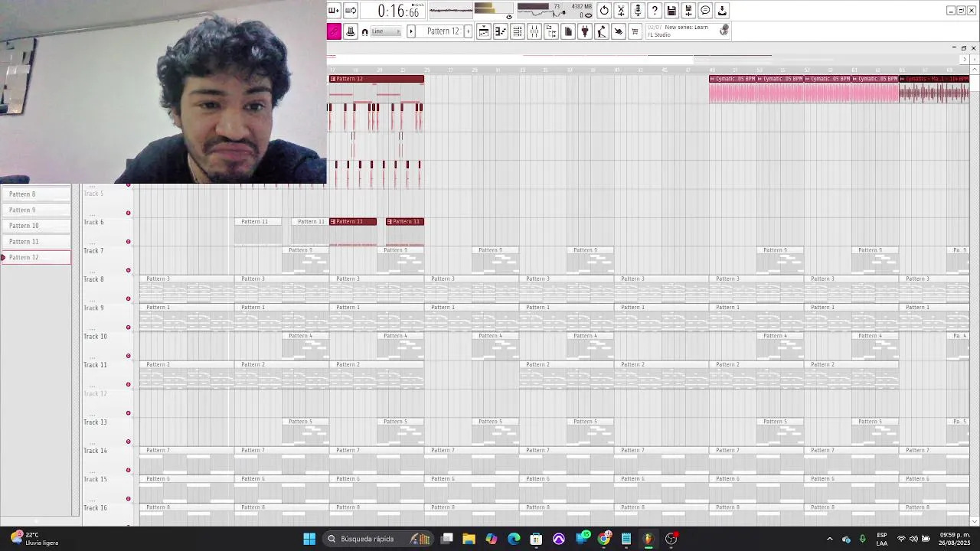Image resolution: width=980 pixels, height=551 pixels.
Task: Open the ESP LAA language selector
Action: tap(882, 539)
